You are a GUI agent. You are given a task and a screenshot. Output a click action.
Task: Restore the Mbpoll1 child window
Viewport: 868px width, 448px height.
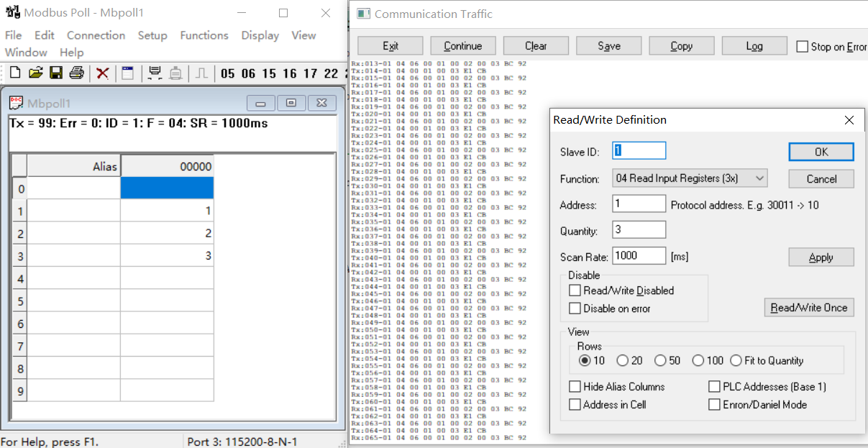[x=291, y=103]
